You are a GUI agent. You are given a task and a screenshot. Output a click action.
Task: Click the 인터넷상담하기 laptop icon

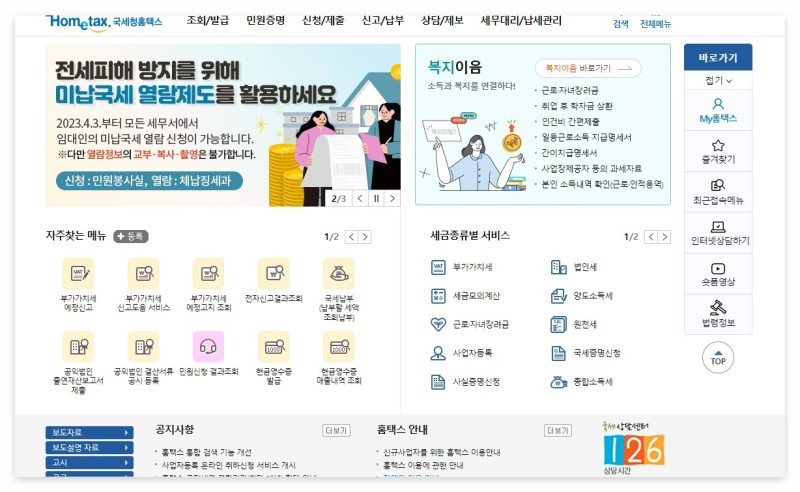[718, 227]
